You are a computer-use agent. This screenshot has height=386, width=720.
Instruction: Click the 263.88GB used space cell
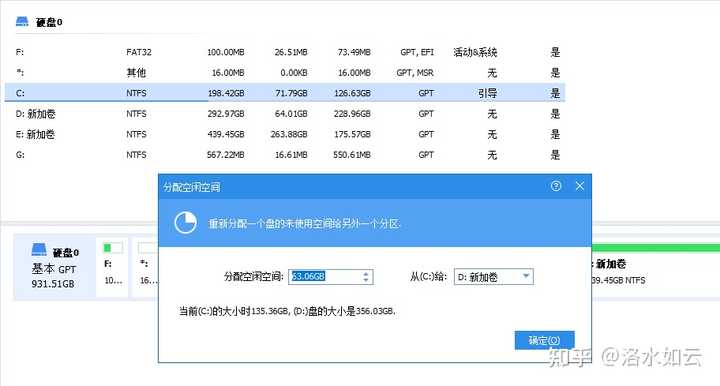(x=289, y=134)
